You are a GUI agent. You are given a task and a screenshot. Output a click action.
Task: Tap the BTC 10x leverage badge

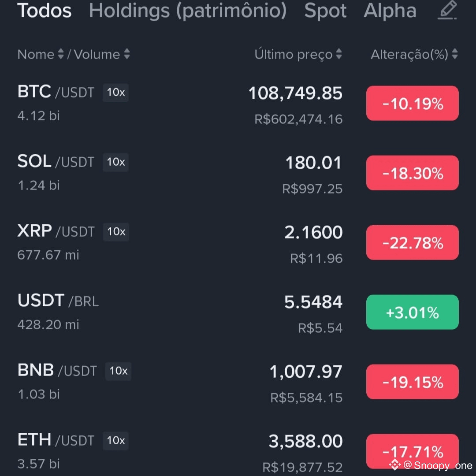tap(115, 93)
